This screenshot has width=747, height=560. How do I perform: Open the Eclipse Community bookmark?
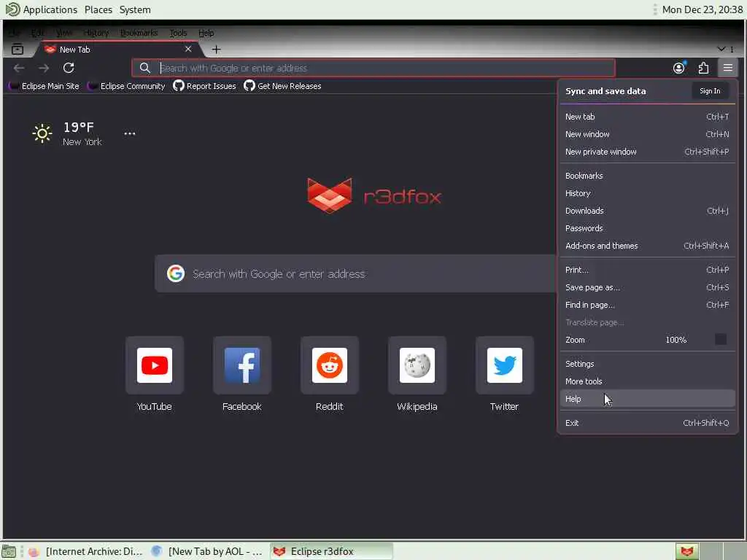pos(127,86)
